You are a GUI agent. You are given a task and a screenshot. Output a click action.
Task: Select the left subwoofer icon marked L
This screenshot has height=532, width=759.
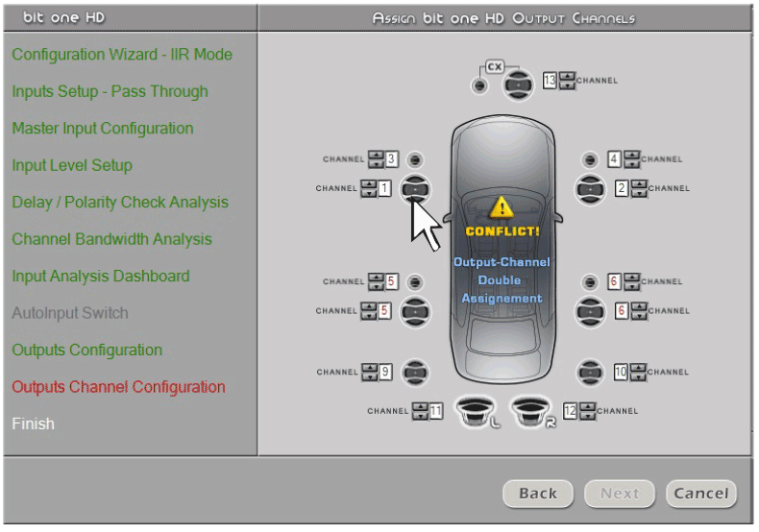[477, 412]
